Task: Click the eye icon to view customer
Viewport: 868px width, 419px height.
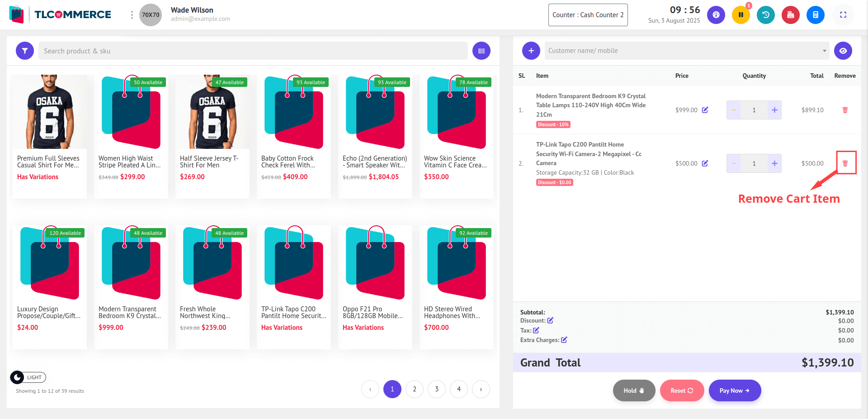Action: 843,51
